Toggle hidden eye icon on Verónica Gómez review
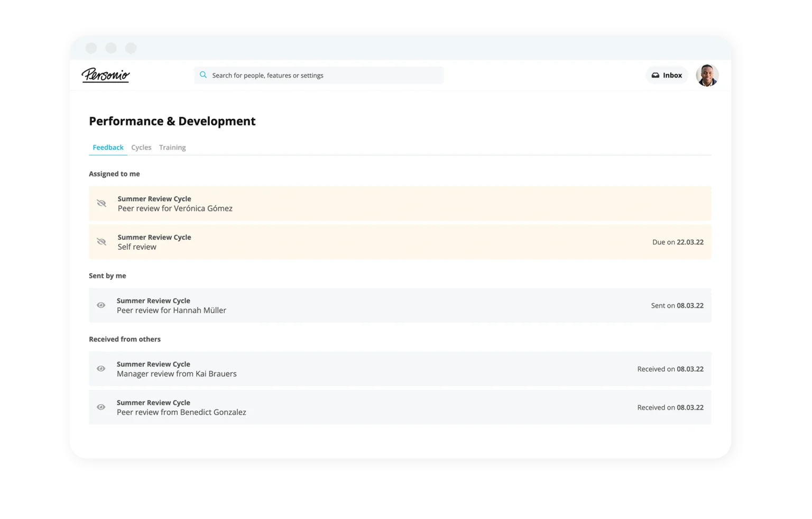 coord(101,204)
